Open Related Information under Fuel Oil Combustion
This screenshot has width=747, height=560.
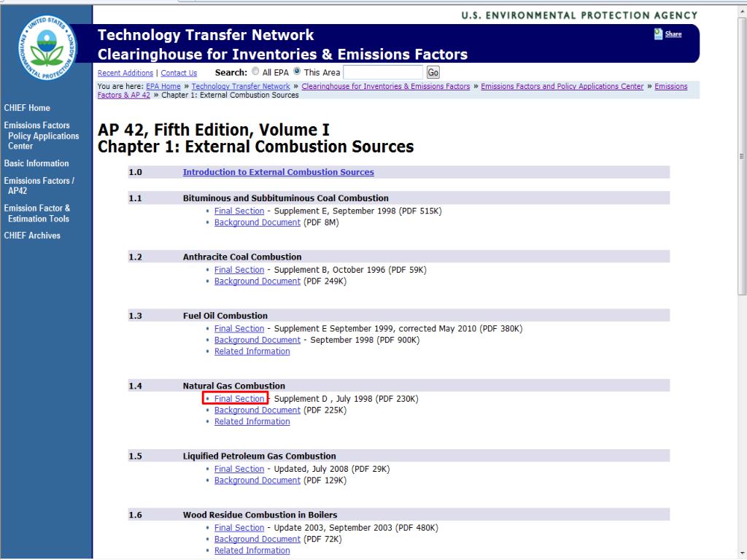(x=252, y=351)
